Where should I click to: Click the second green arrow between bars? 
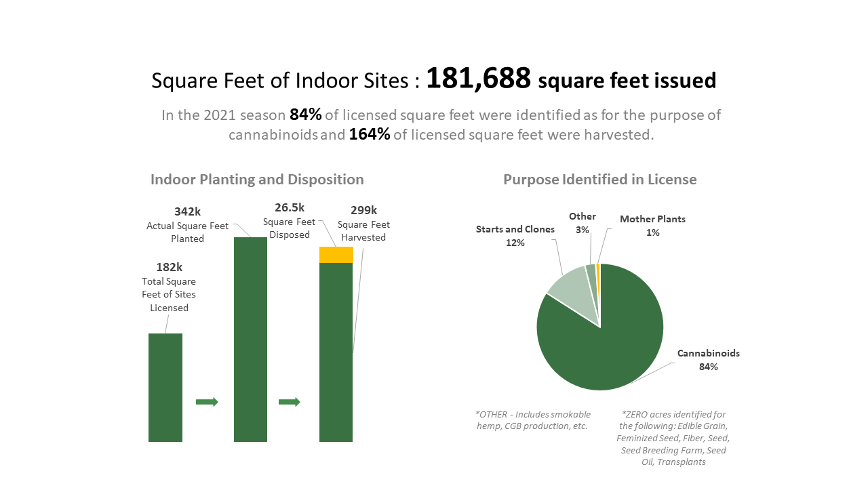tap(290, 402)
